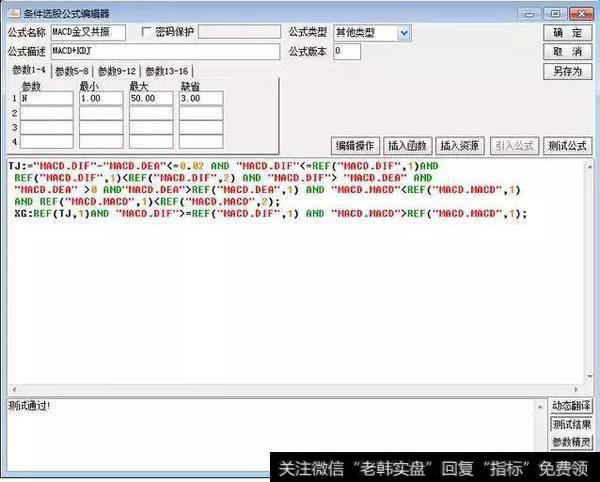Click the 公式描述 input field
This screenshot has height=482, width=600.
pyautogui.click(x=165, y=51)
